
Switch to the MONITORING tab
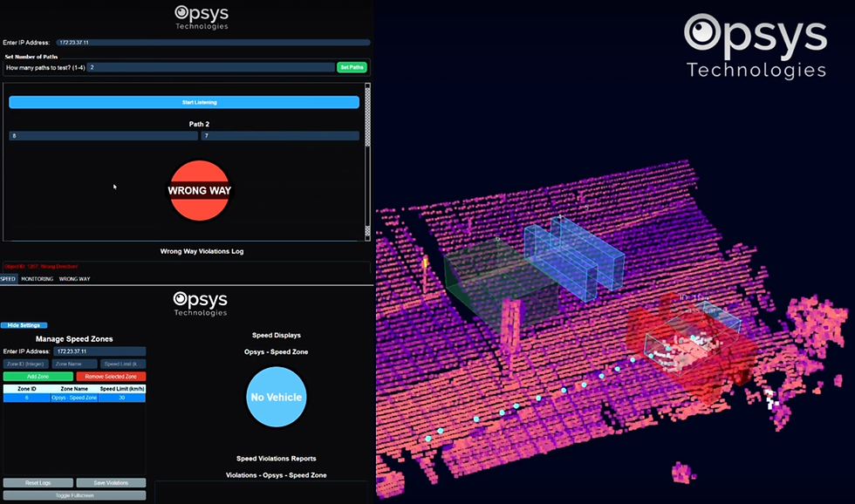click(37, 279)
